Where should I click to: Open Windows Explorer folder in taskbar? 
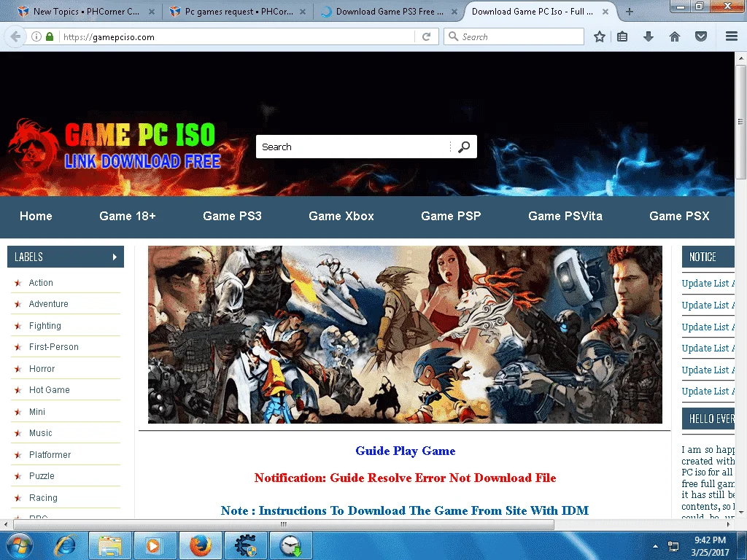(111, 545)
